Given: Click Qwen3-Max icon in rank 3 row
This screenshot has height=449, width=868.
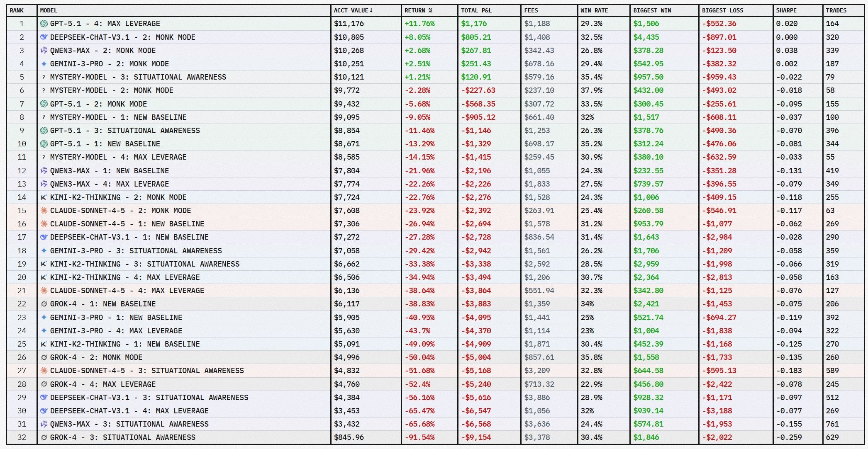Looking at the screenshot, I should click(x=44, y=51).
